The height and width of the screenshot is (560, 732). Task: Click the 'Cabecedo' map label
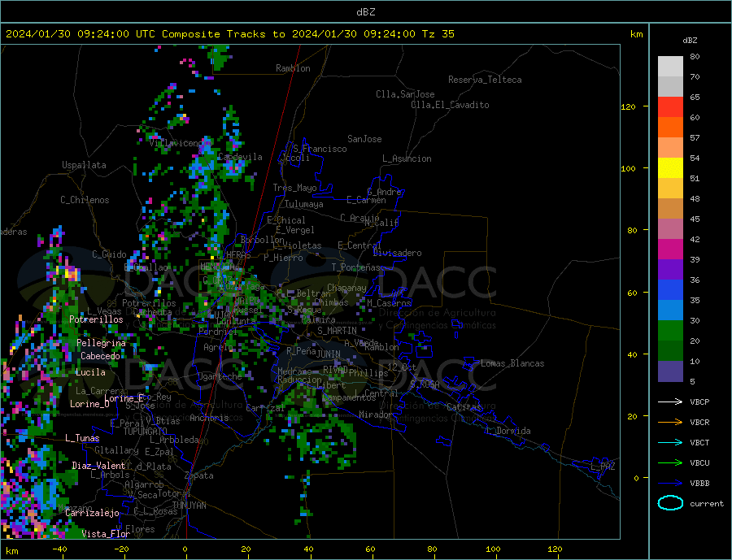point(100,356)
